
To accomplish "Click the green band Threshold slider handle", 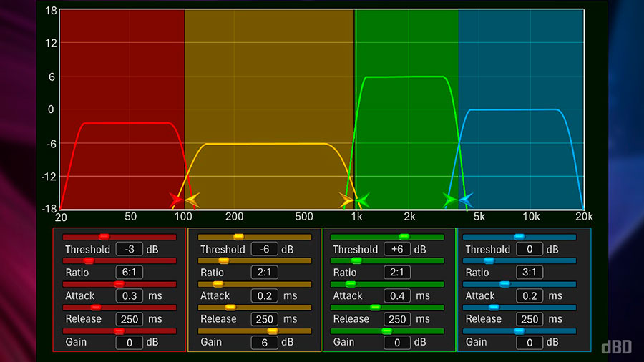I will [404, 237].
